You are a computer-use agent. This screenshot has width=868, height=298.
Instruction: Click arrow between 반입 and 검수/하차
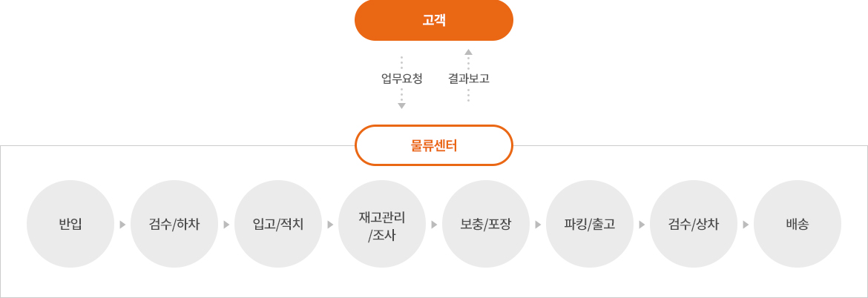123,225
